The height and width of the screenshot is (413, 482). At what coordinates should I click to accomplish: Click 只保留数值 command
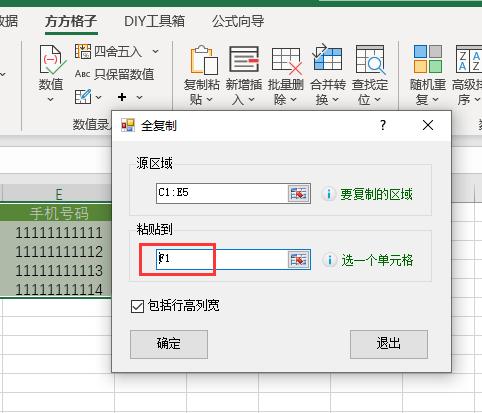pos(114,74)
